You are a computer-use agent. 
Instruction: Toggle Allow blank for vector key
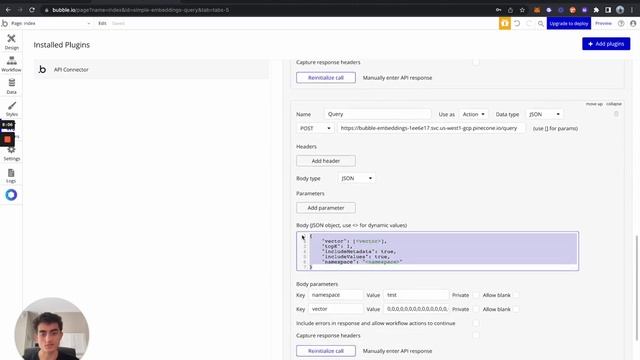[x=516, y=309]
